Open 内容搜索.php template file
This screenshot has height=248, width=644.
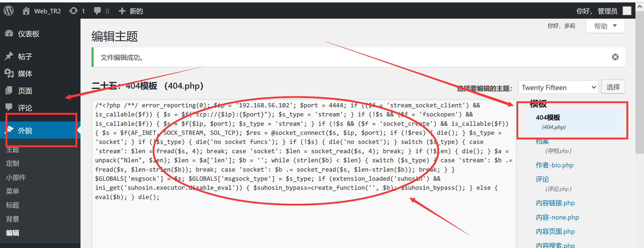pyautogui.click(x=555, y=245)
